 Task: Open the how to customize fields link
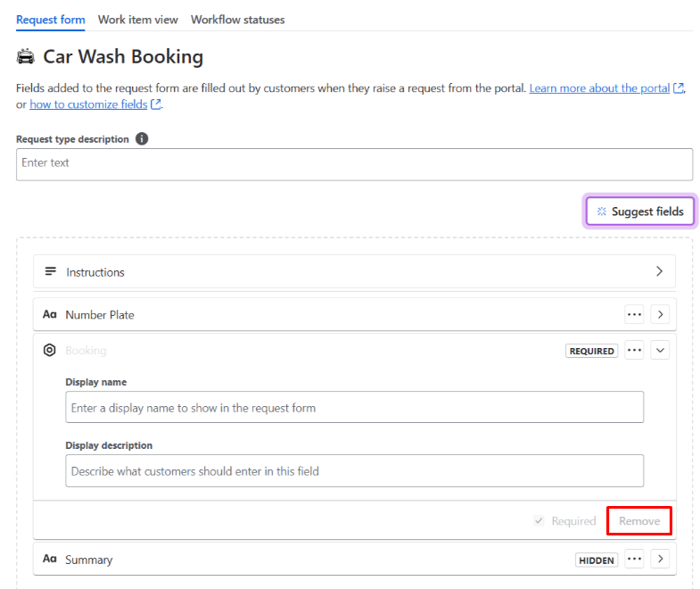point(88,104)
